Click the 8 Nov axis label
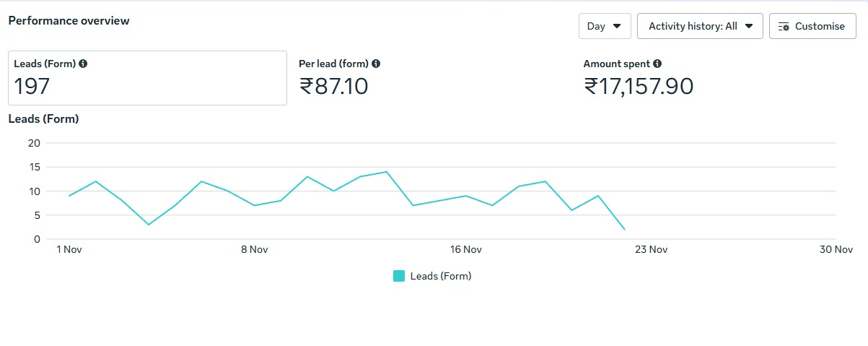 click(254, 250)
